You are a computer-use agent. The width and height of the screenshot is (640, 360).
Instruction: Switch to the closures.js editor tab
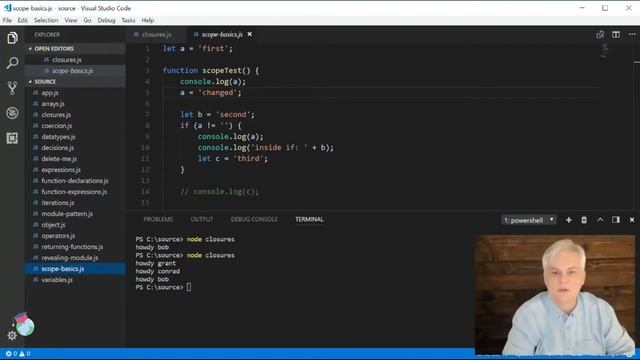(156, 35)
